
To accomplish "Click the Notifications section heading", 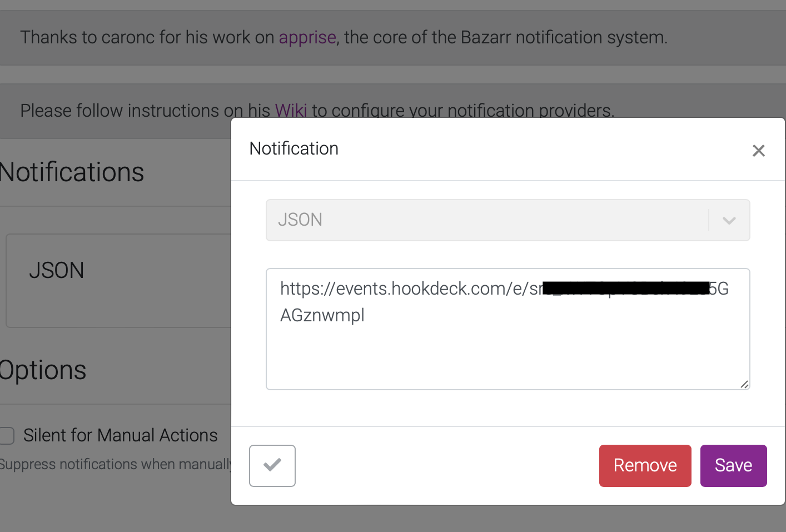I will pos(71,172).
